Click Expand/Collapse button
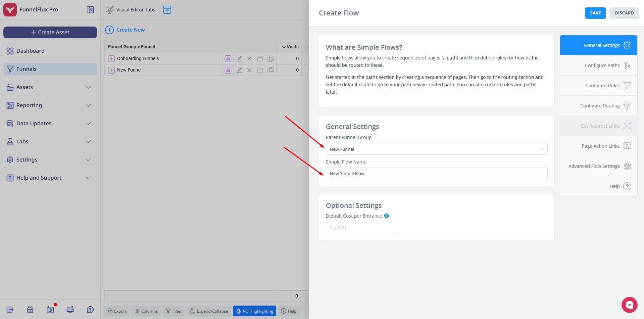Viewport: 644px width, 319px height. pos(209,311)
